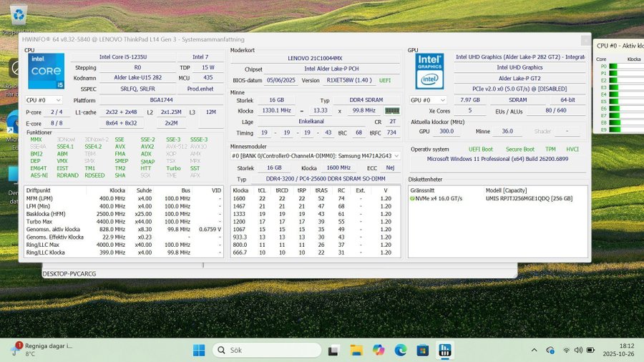Expand the GPU #0 selector dropdown
This screenshot has height=362, width=644.
tap(429, 100)
